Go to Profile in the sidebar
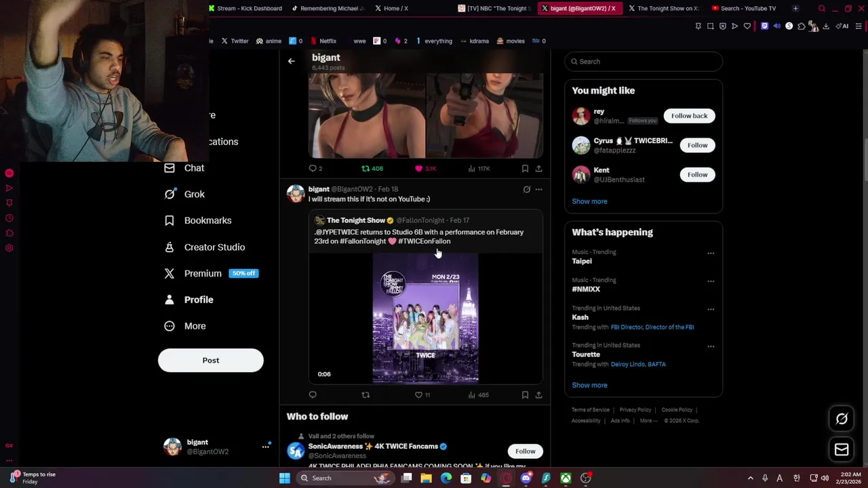 pyautogui.click(x=189, y=300)
